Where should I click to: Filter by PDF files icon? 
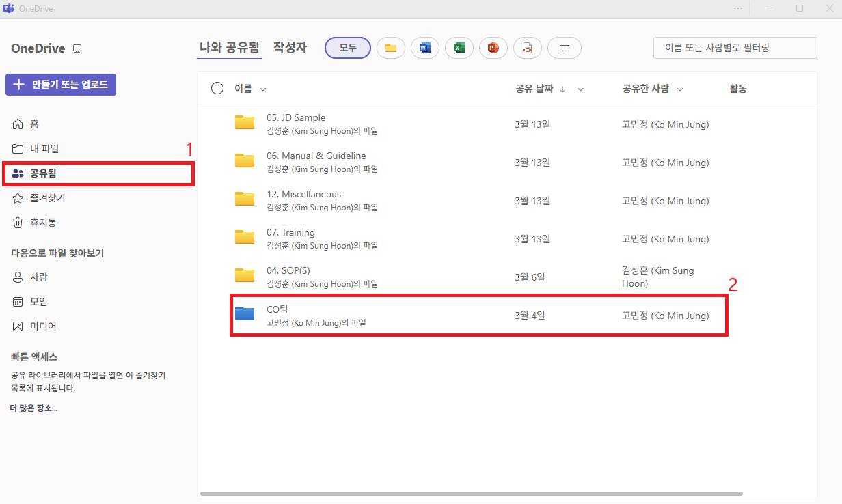click(528, 48)
